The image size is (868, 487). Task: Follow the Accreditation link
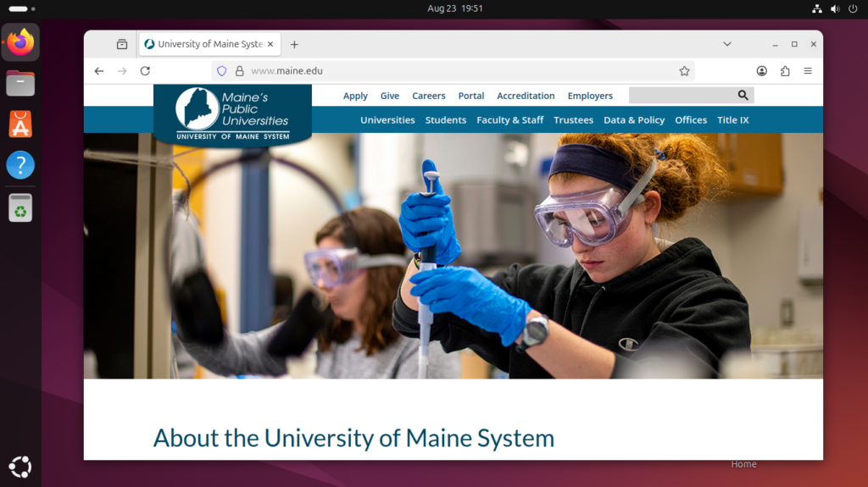point(526,96)
